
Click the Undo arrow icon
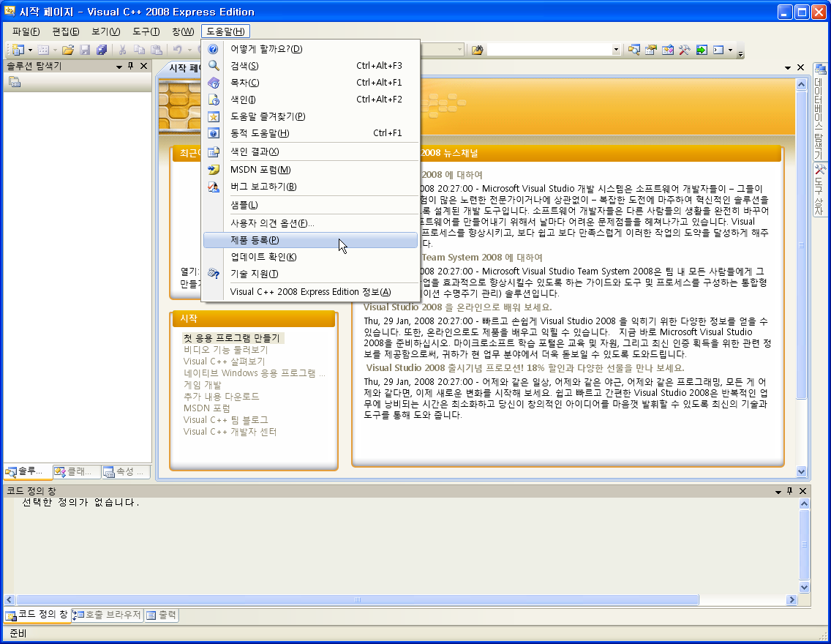click(178, 50)
